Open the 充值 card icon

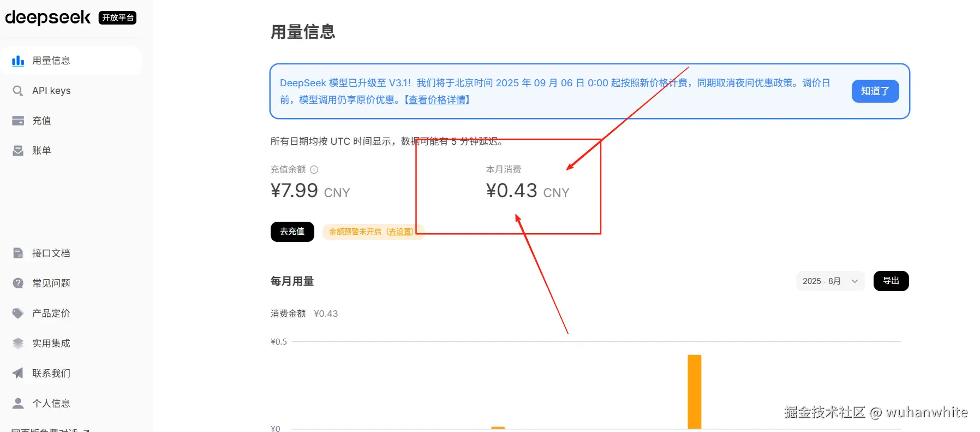(x=18, y=121)
